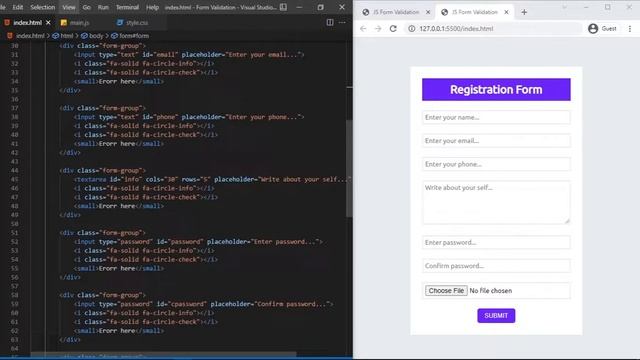Click the Write about your self textarea

coord(496,203)
